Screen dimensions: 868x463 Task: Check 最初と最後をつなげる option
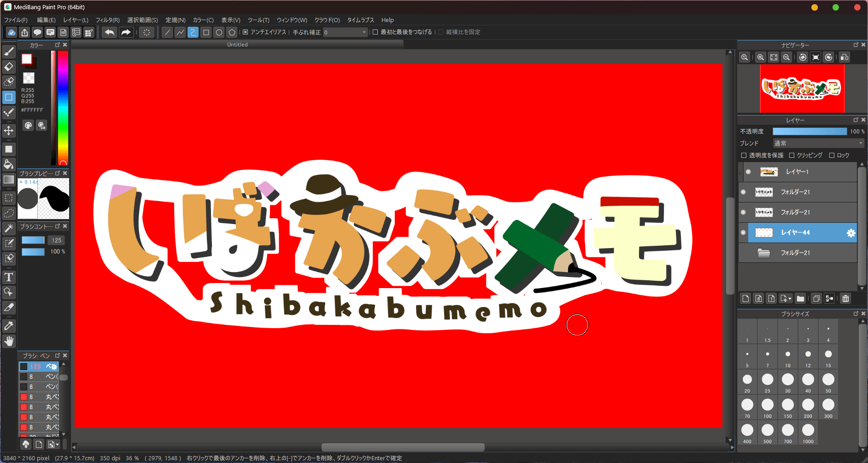point(374,32)
